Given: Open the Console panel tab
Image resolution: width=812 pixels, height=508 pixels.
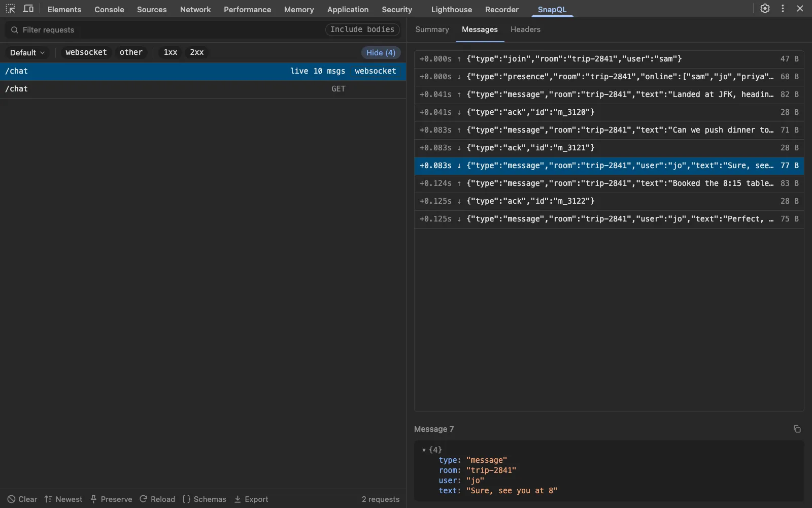Looking at the screenshot, I should click(x=109, y=9).
